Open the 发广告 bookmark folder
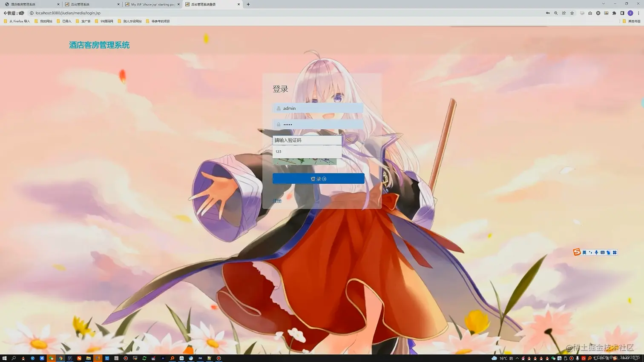 tap(83, 21)
